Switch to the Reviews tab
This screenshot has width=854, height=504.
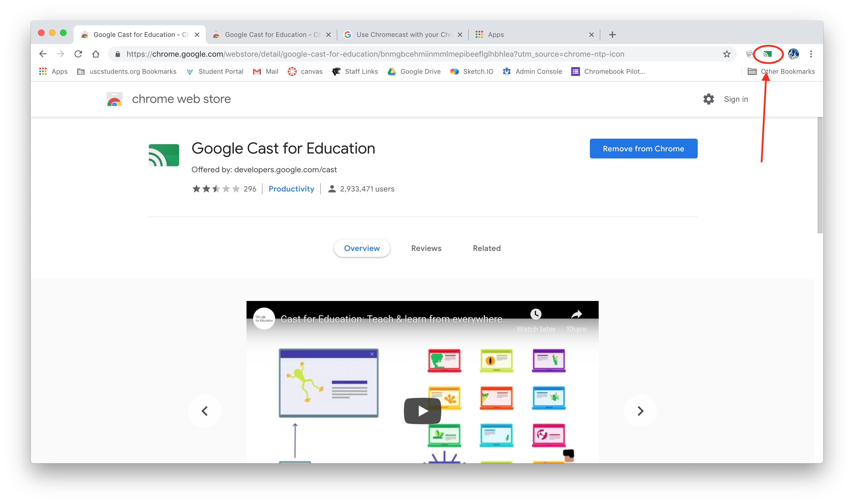(426, 248)
